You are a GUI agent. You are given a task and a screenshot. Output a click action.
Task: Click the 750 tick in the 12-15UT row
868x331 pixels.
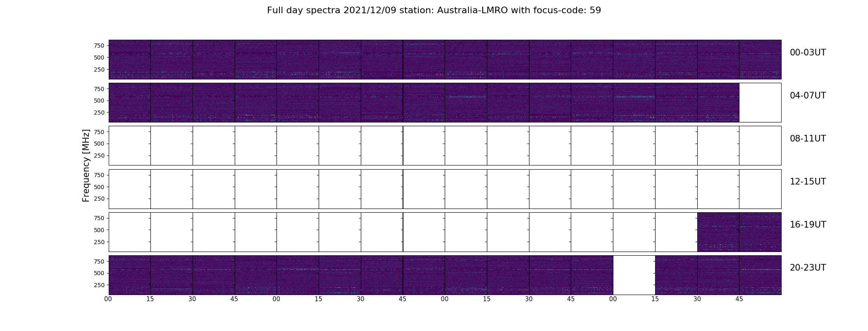point(99,175)
